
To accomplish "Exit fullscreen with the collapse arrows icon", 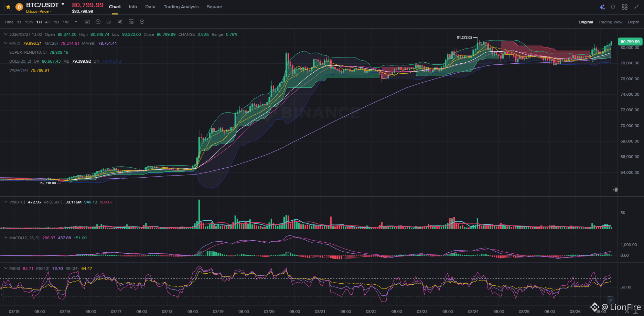I will point(636,7).
